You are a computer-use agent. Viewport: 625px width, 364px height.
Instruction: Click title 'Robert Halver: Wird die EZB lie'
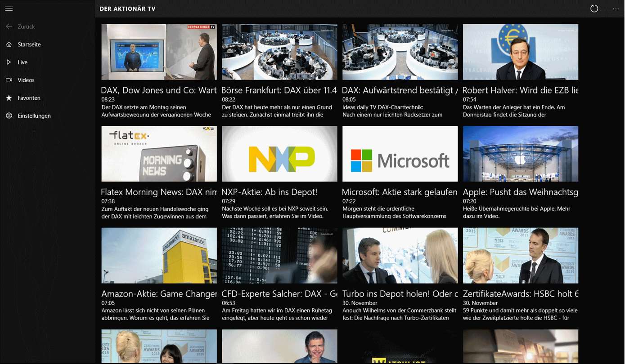point(521,90)
